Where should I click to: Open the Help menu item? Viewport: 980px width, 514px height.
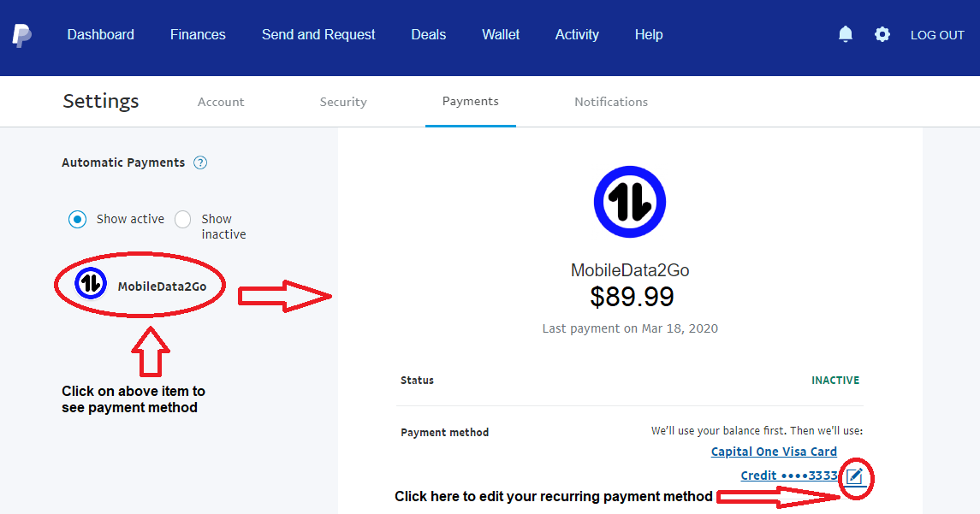click(x=649, y=35)
